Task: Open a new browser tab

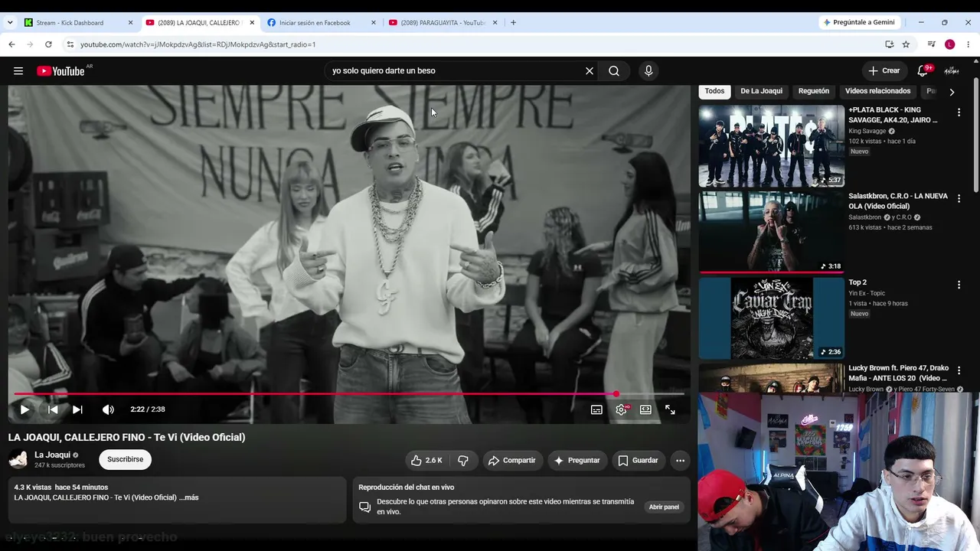Action: 513,23
